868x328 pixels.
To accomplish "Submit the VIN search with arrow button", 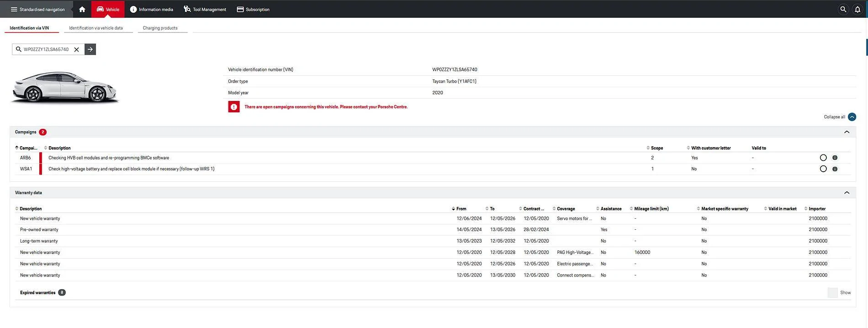I will pos(90,49).
